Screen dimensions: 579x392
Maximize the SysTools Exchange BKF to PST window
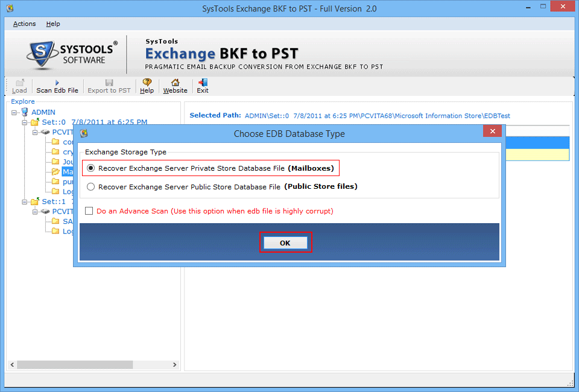click(x=543, y=6)
